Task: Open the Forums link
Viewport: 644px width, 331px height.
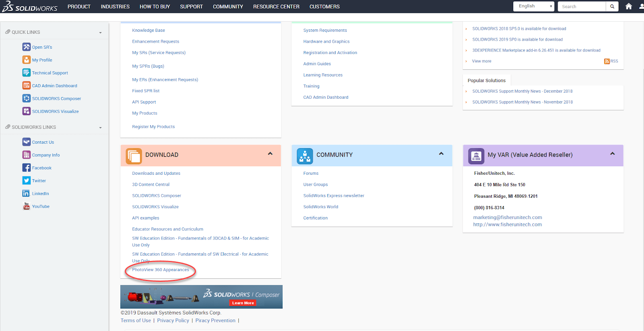Action: [x=311, y=173]
